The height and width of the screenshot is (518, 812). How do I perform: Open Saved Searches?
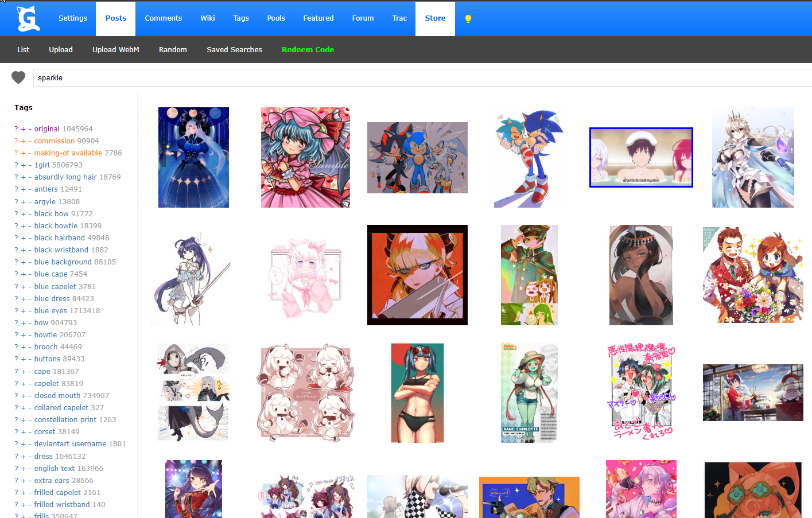pyautogui.click(x=235, y=50)
